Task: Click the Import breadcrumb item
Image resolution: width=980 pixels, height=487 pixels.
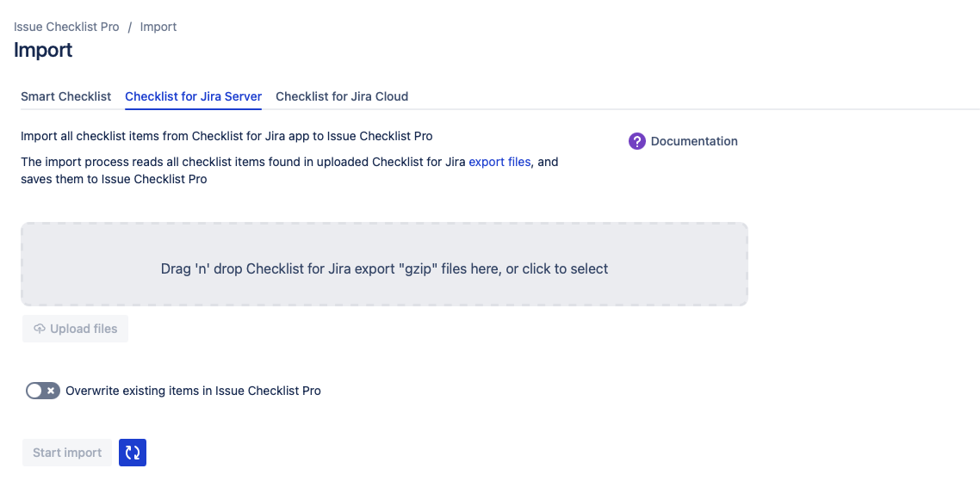Action: (158, 27)
